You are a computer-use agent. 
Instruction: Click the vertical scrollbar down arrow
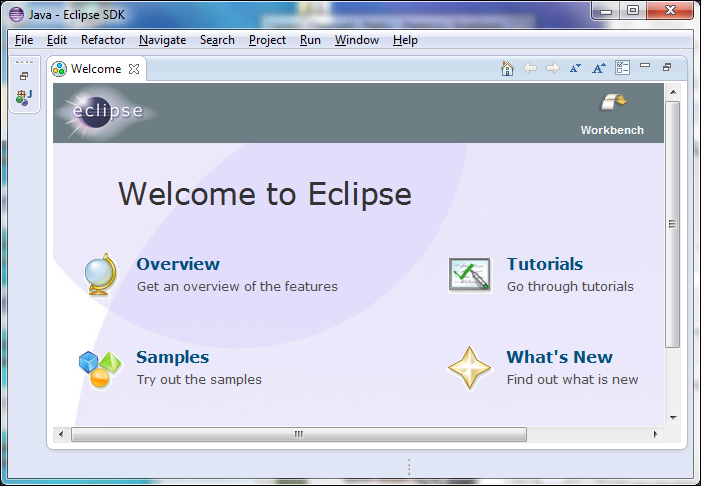[673, 418]
